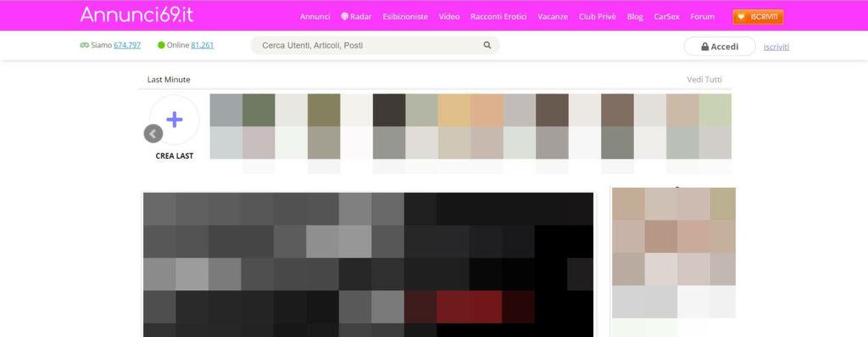868x337 pixels.
Task: Click the left arrow in Last Minute carousel
Action: [x=153, y=133]
